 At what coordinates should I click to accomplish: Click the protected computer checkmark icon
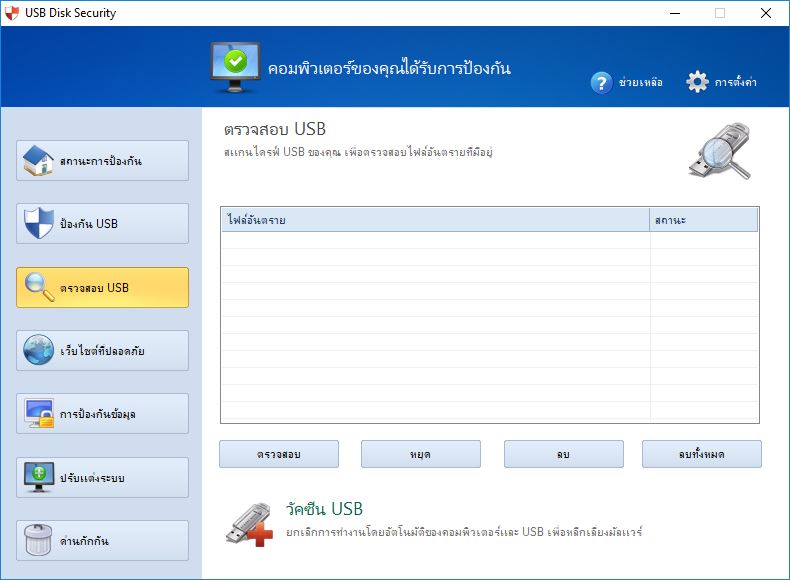tap(235, 68)
